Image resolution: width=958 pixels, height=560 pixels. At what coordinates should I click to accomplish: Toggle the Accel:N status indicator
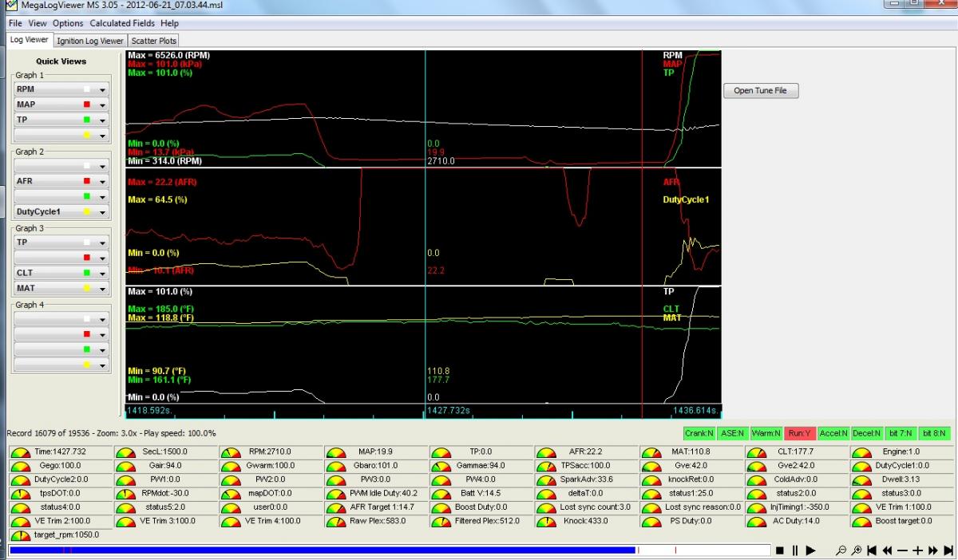pos(835,433)
